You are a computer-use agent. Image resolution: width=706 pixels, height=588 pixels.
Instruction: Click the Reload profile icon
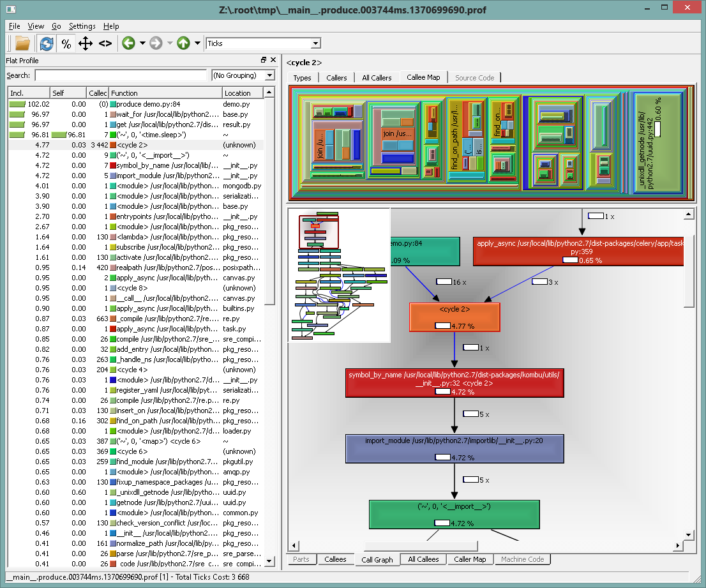pyautogui.click(x=46, y=43)
